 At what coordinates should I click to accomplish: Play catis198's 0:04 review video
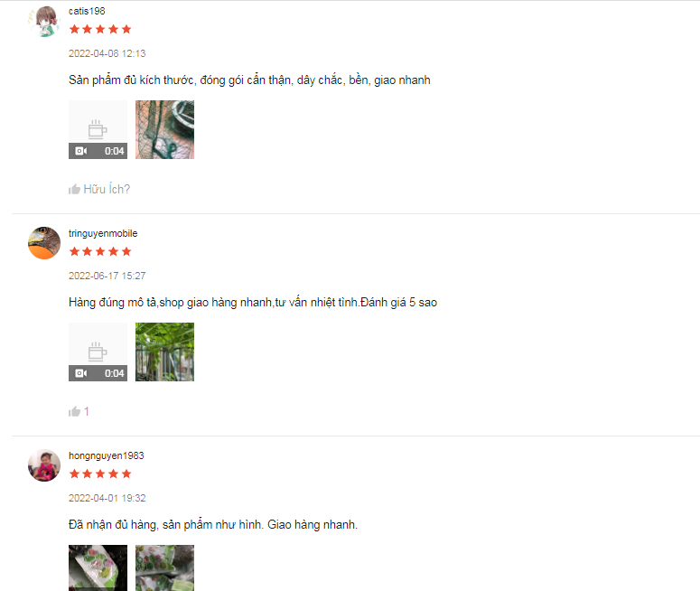coord(98,129)
